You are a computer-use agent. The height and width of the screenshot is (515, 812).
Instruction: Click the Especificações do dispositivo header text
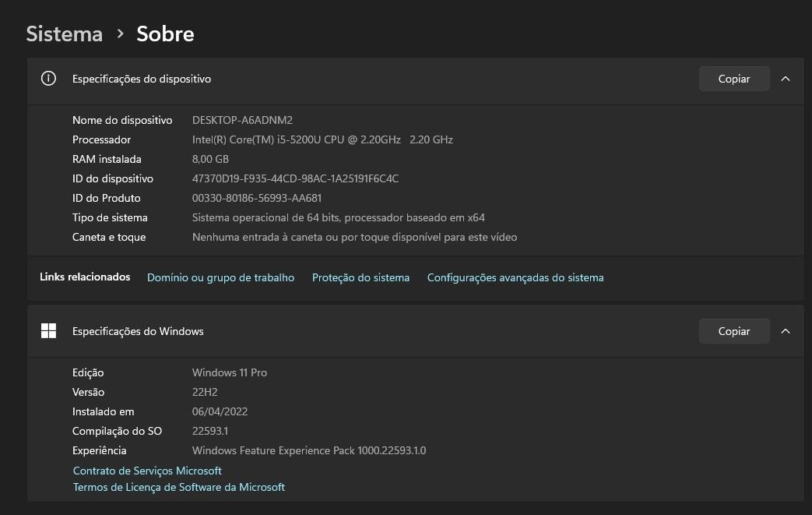tap(142, 79)
